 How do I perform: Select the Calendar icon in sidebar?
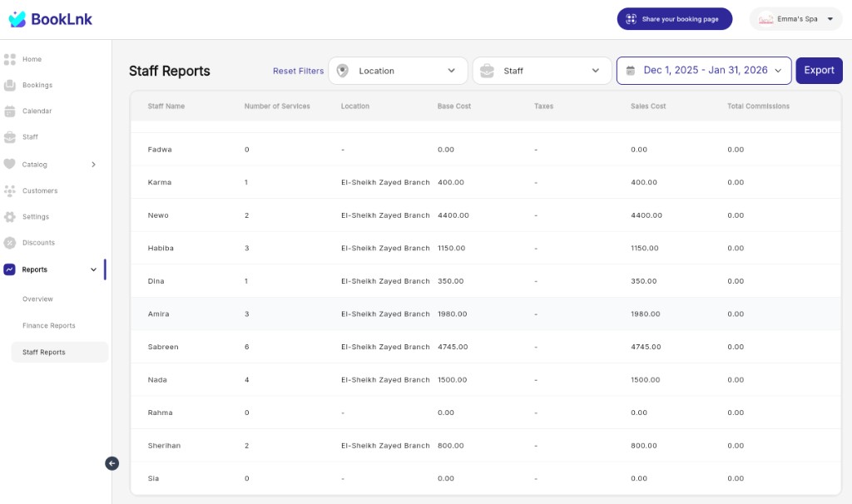point(10,111)
